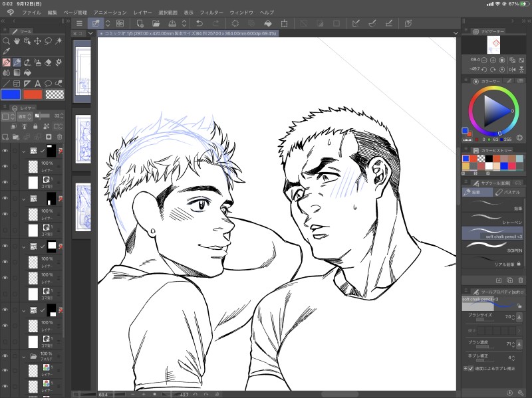Rotate canvas left in Navigator
Image resolution: width=532 pixels, height=398 pixels.
pos(484,69)
